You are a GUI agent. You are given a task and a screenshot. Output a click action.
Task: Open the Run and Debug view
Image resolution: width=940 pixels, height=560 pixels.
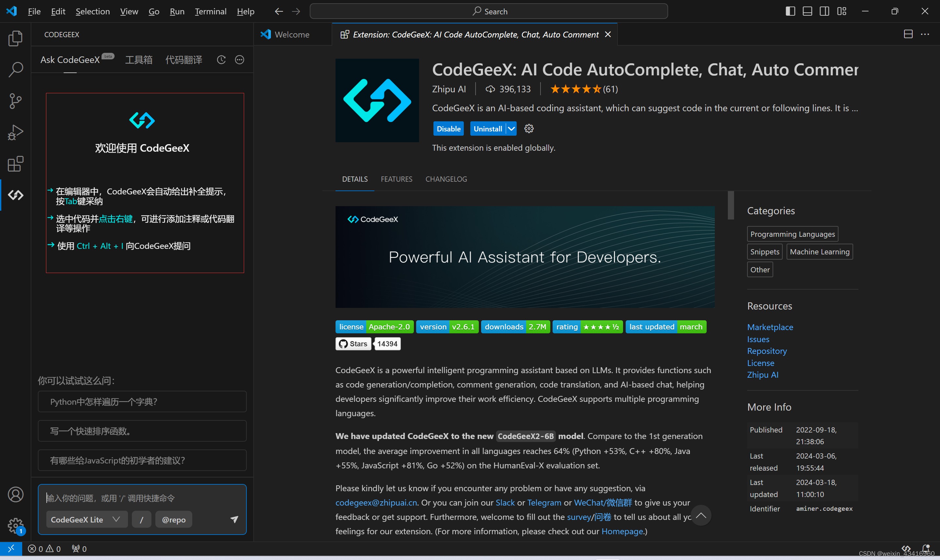(15, 132)
